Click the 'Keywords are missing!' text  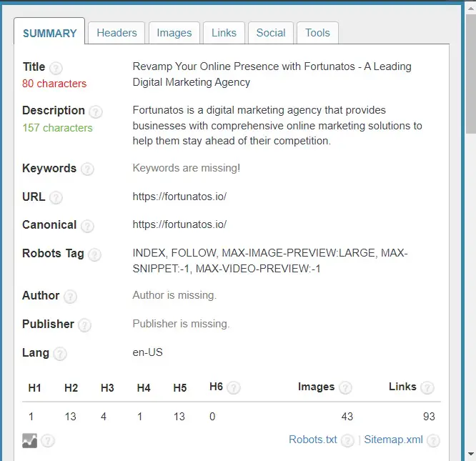pyautogui.click(x=187, y=168)
